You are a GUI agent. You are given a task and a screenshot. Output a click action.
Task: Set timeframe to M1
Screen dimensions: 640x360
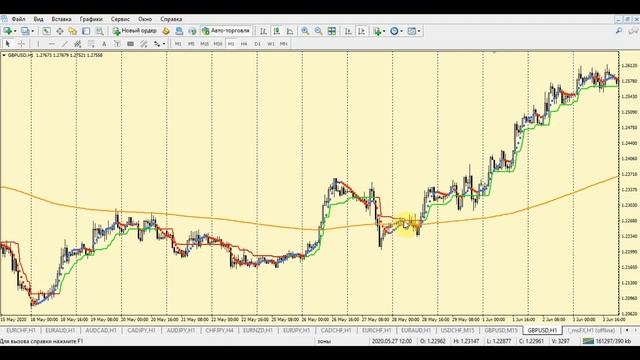point(178,44)
